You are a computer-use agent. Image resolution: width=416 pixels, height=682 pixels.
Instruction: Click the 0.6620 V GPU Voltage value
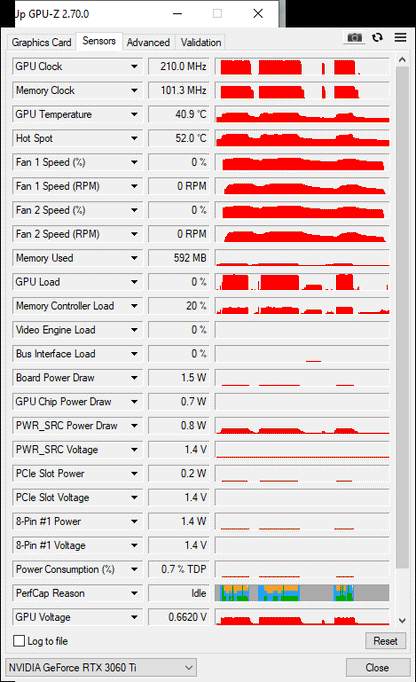pos(178,617)
